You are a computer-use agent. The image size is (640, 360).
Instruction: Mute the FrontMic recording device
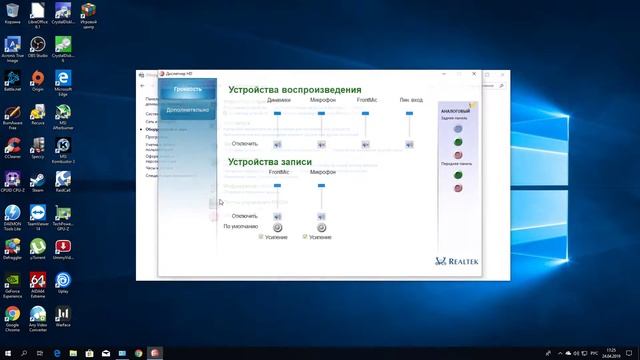pos(278,217)
